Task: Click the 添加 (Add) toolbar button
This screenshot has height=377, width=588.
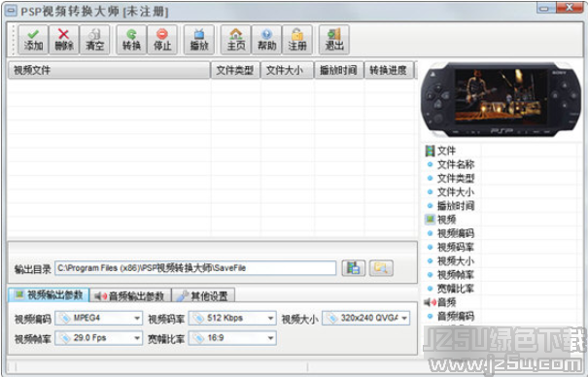Action: [x=33, y=40]
